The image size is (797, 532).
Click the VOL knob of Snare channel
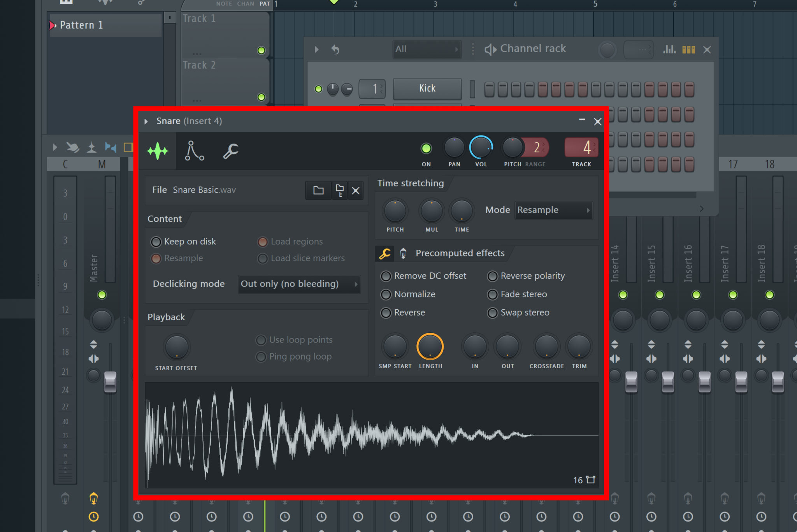click(481, 148)
